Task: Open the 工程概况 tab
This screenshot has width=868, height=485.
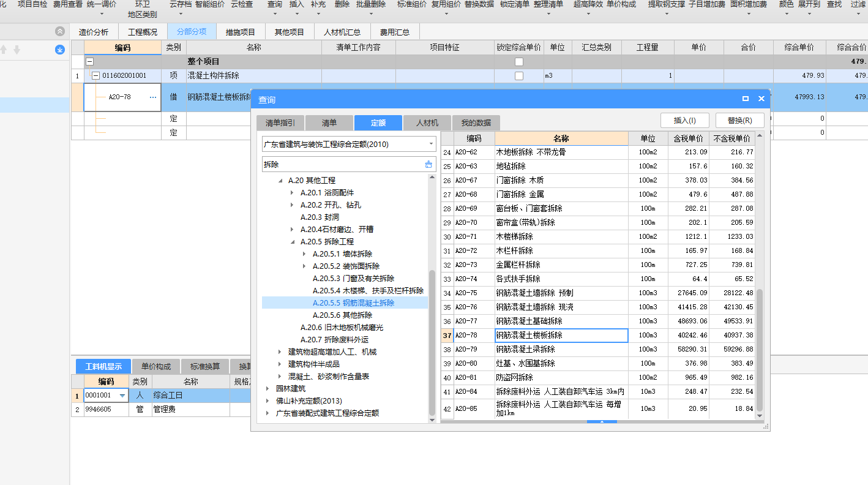Action: click(142, 32)
